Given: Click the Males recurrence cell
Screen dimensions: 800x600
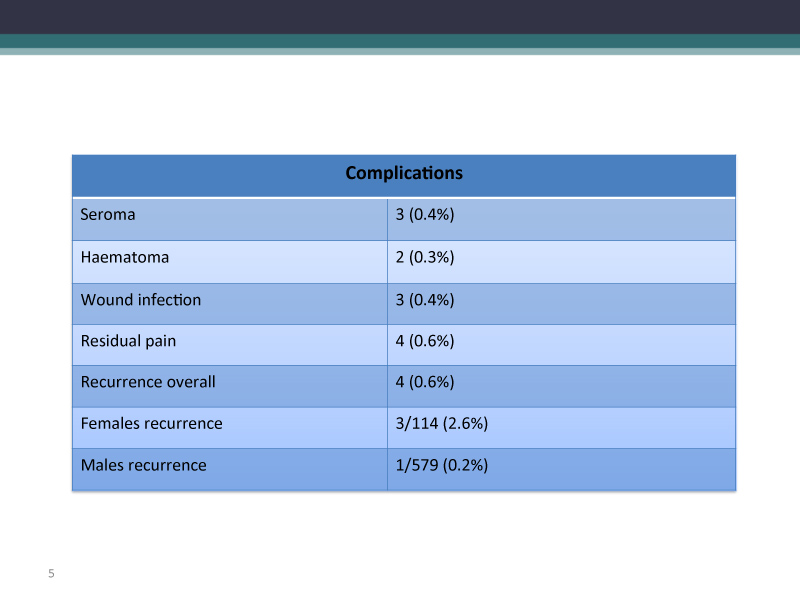Looking at the screenshot, I should click(230, 469).
